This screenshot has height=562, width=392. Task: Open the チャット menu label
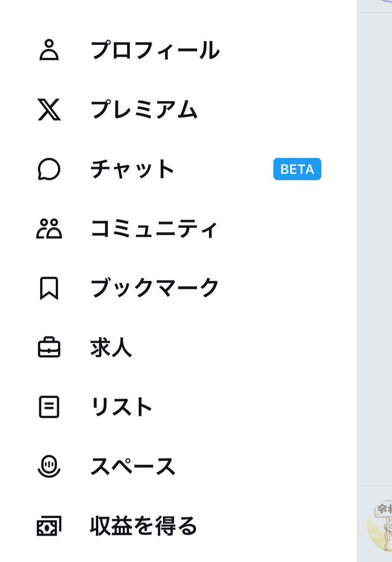click(133, 169)
